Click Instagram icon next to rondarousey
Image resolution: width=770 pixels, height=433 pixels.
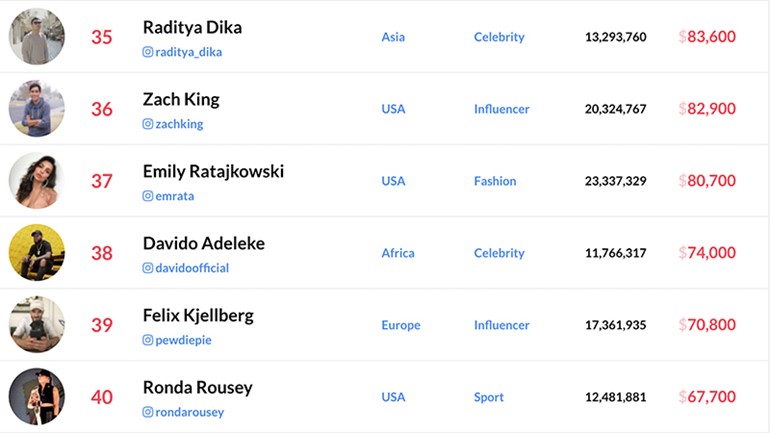pos(148,412)
